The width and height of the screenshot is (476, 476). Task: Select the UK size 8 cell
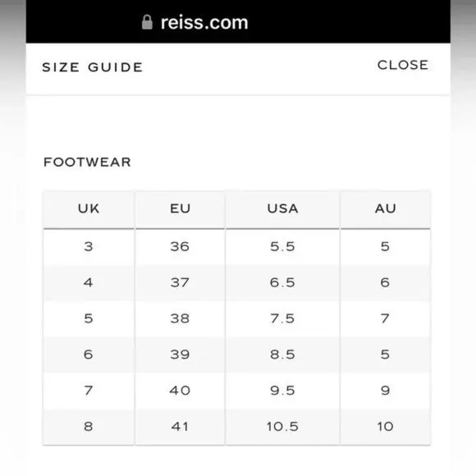[89, 427]
